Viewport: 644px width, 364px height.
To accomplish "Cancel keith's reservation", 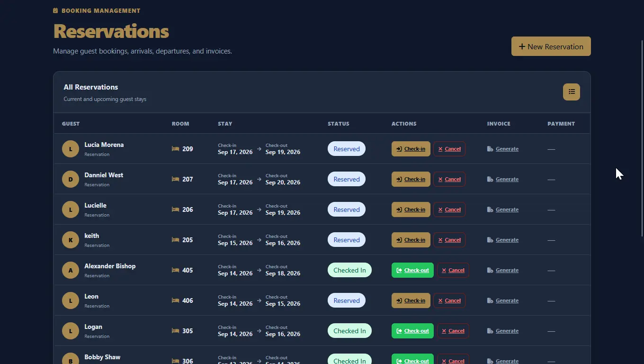I will [x=449, y=240].
